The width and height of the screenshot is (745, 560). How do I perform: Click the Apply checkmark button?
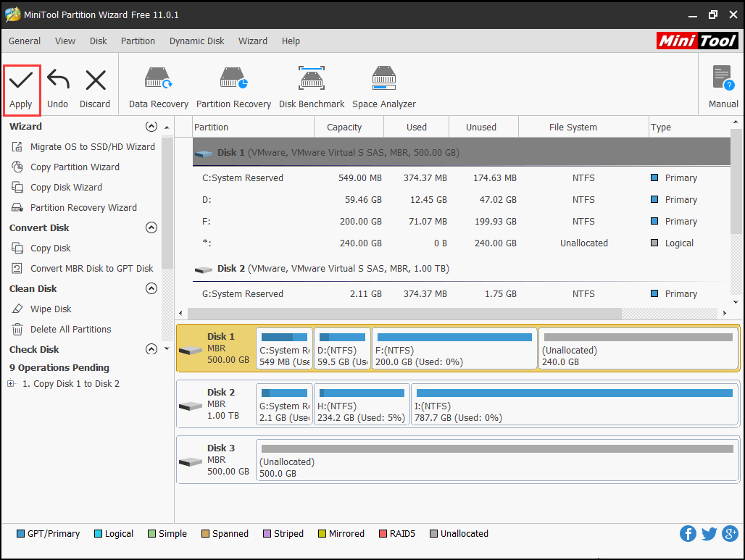[21, 89]
